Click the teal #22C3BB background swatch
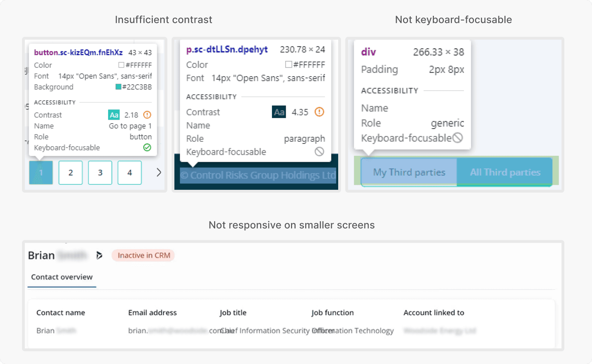This screenshot has height=364, width=592. point(118,87)
